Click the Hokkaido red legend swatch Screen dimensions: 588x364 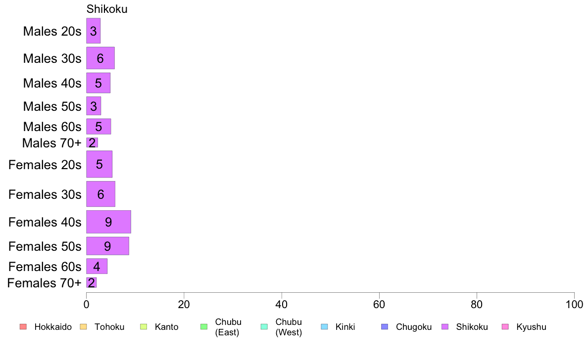pos(23,327)
